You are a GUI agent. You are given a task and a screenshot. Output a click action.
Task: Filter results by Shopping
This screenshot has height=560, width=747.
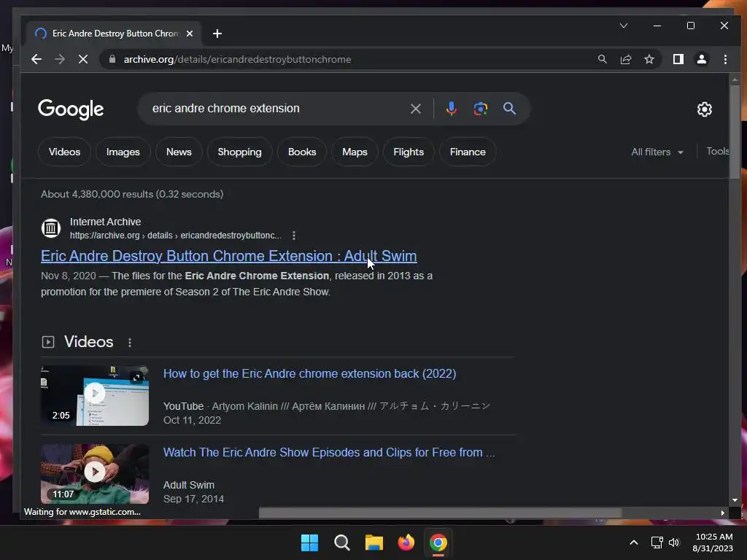[x=239, y=152]
